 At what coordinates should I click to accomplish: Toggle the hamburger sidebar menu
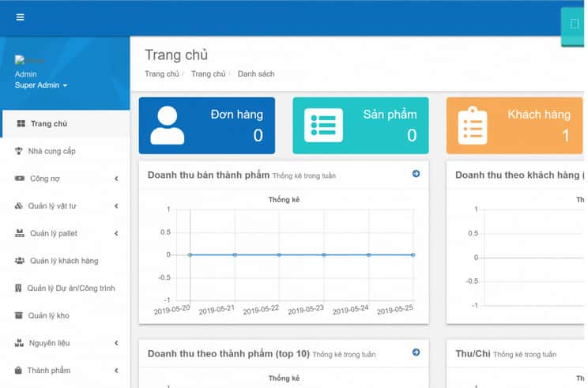coord(21,17)
